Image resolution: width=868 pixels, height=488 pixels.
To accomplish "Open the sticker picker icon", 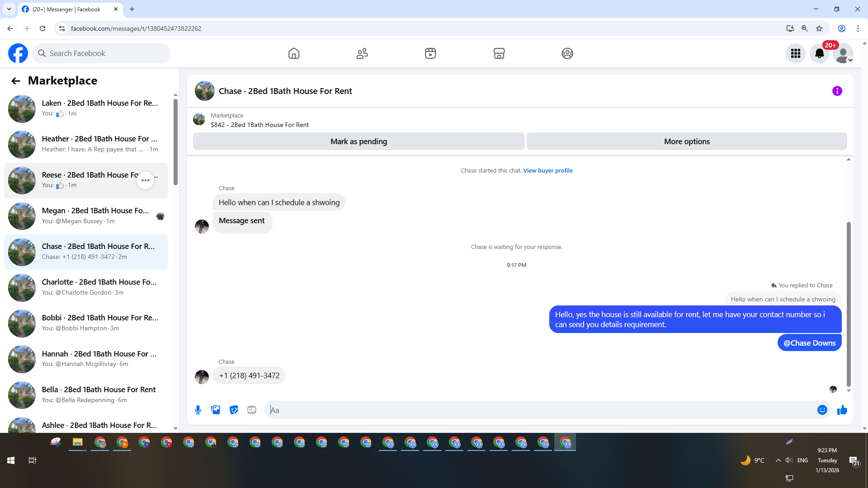I will click(234, 410).
